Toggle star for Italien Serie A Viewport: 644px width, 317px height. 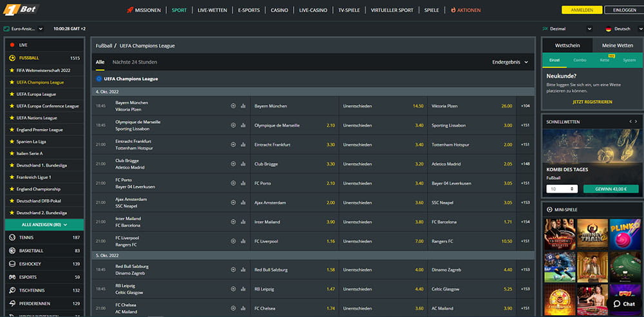[12, 153]
